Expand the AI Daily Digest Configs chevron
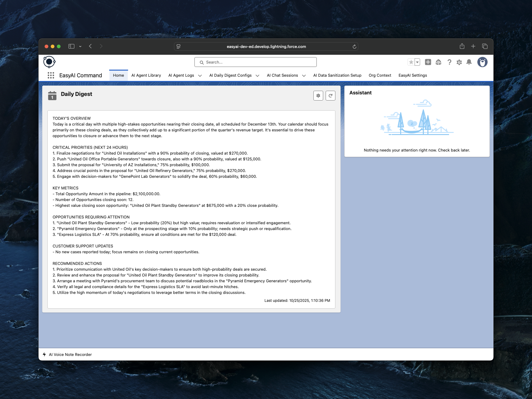This screenshot has height=399, width=532. tap(257, 76)
